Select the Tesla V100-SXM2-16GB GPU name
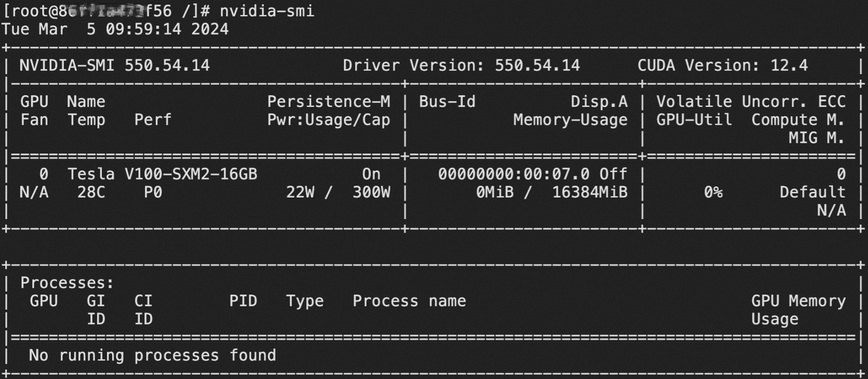Viewport: 868px width, 379px height. click(162, 174)
